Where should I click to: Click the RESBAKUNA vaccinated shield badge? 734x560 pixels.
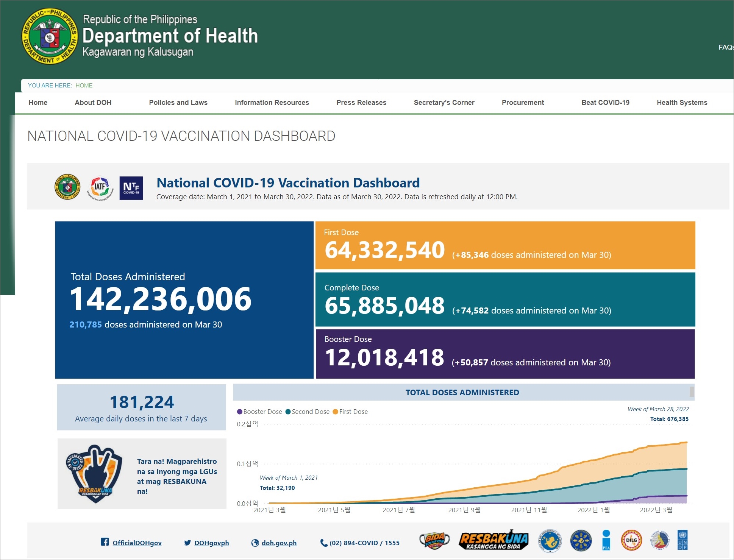(95, 473)
